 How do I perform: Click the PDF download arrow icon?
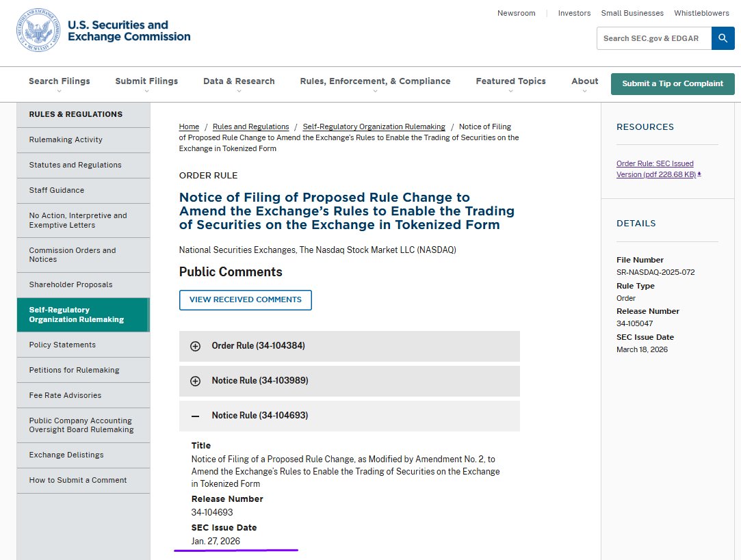[699, 174]
